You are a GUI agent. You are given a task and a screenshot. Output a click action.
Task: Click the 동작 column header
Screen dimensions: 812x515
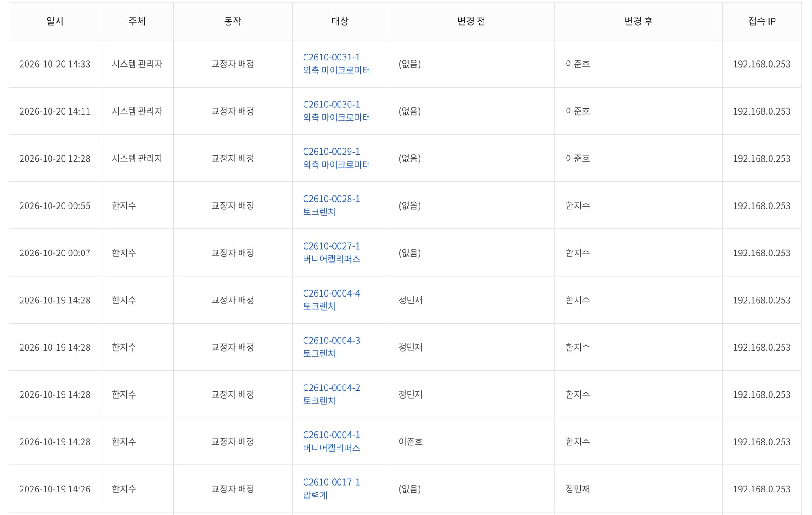tap(233, 21)
